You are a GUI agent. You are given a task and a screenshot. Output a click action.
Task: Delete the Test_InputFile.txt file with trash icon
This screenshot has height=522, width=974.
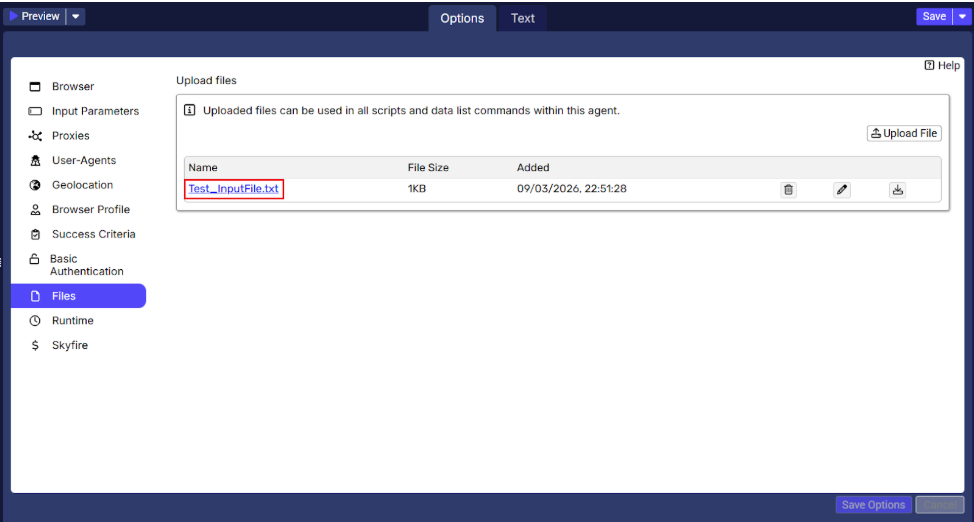(788, 190)
